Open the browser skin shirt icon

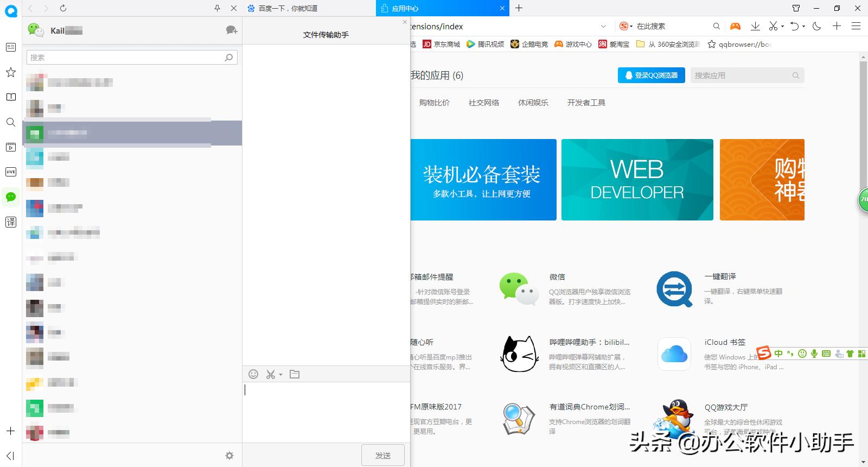[x=796, y=8]
